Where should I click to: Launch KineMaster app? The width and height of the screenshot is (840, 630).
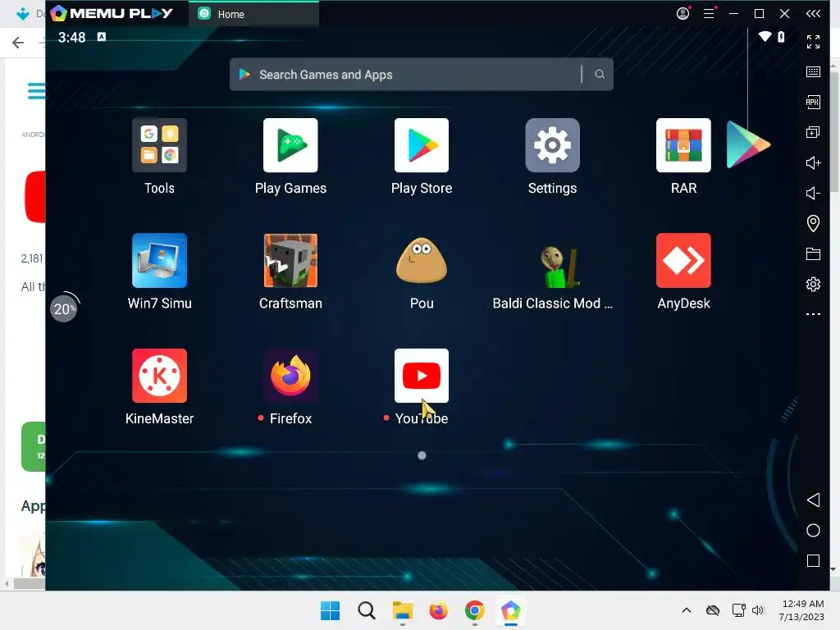(159, 376)
